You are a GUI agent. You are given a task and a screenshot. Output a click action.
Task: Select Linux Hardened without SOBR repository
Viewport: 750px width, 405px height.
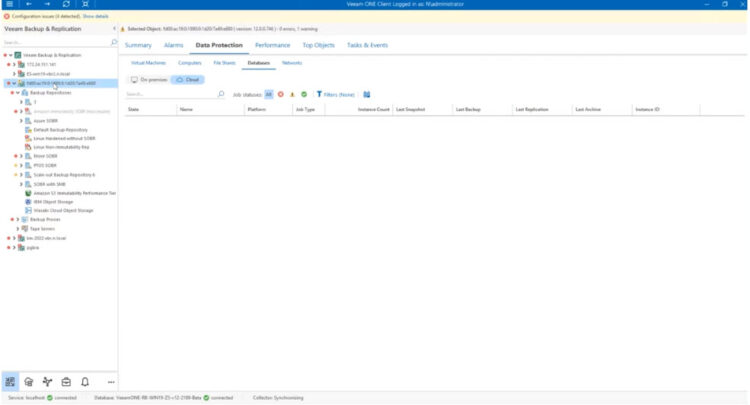[64, 139]
